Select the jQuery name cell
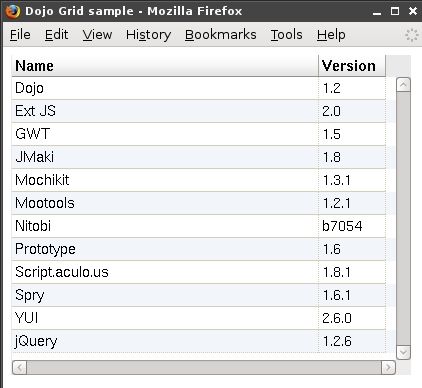This screenshot has width=422, height=388. tap(165, 341)
